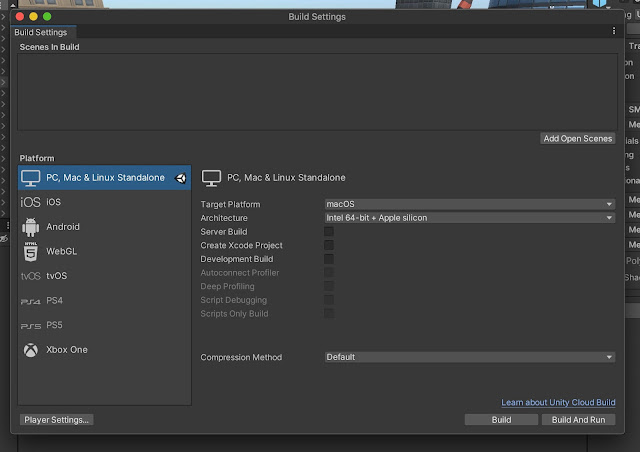Screen dimensions: 640x452
Task: Switch to the Build Settings tab
Action: (x=41, y=32)
